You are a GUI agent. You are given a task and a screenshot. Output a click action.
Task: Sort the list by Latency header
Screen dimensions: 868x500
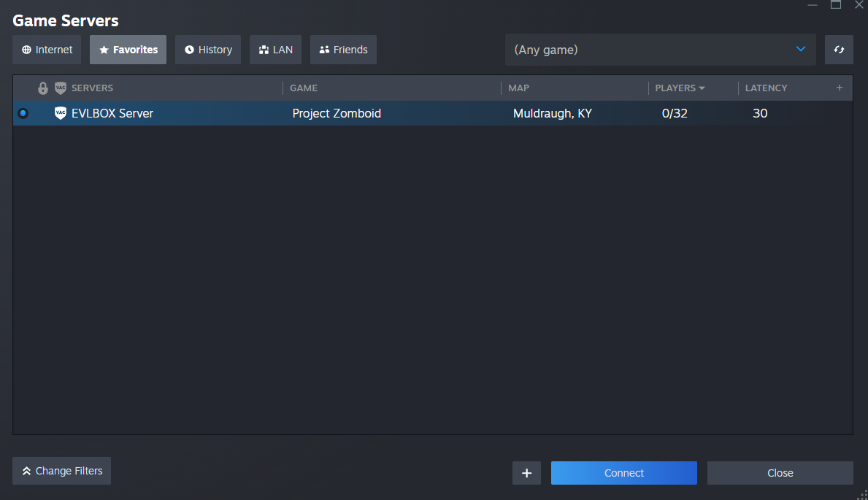(x=766, y=88)
